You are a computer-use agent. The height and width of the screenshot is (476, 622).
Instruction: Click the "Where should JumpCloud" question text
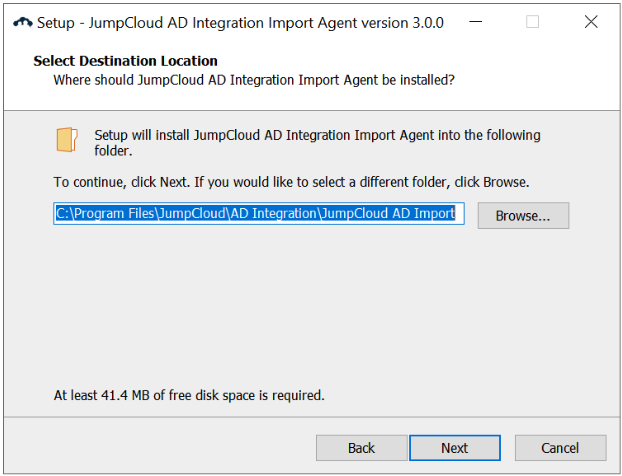pyautogui.click(x=254, y=79)
